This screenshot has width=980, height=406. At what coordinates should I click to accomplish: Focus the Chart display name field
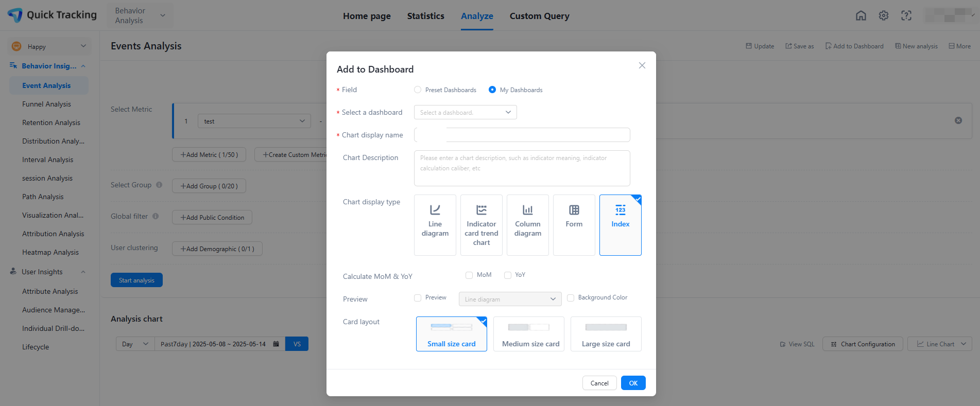[522, 135]
